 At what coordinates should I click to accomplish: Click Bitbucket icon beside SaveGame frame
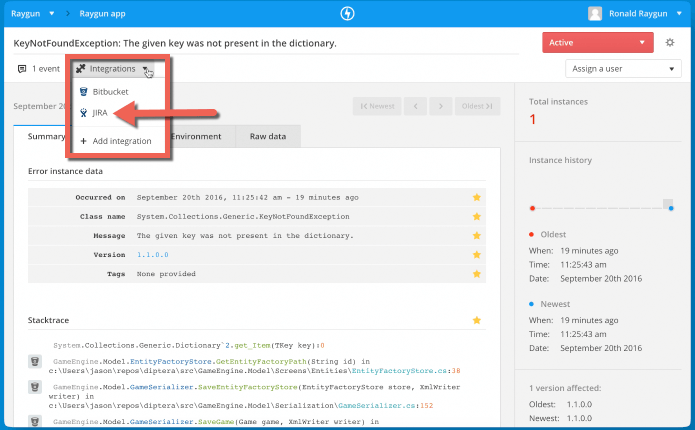coord(35,421)
